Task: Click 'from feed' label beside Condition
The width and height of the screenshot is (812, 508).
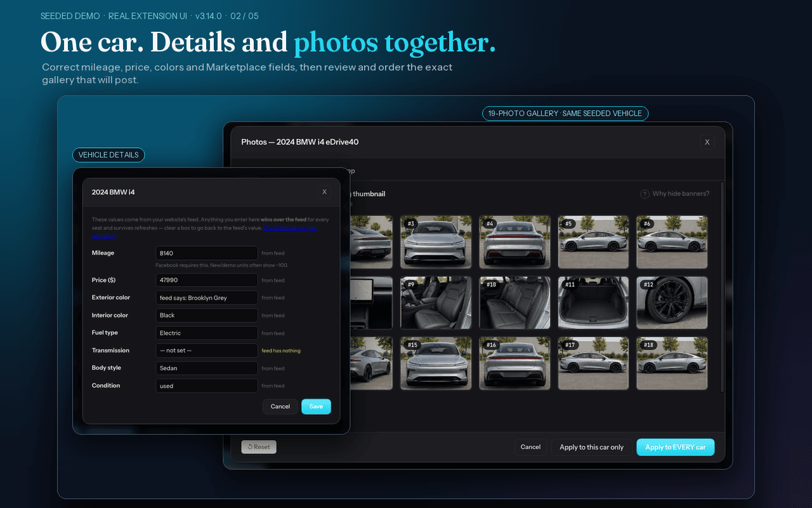Action: (x=273, y=385)
